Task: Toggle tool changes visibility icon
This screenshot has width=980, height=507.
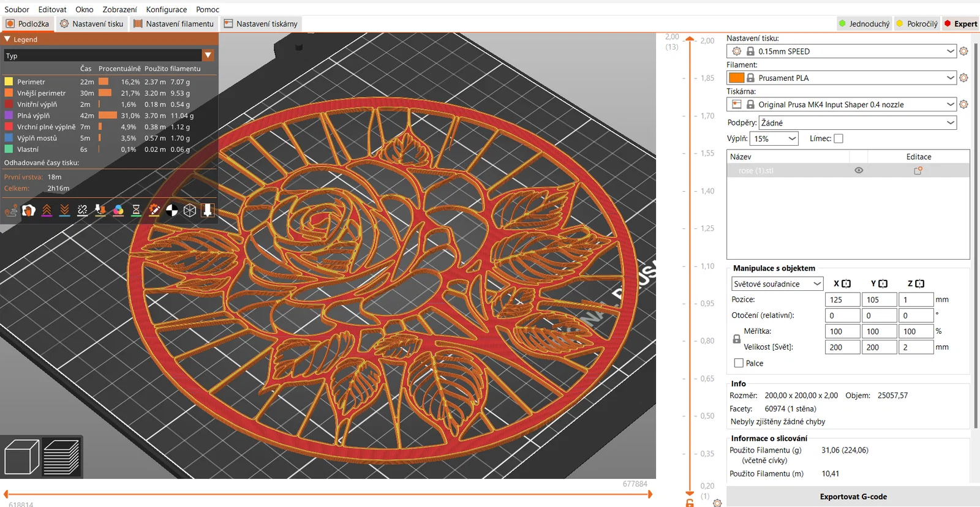Action: tap(100, 211)
